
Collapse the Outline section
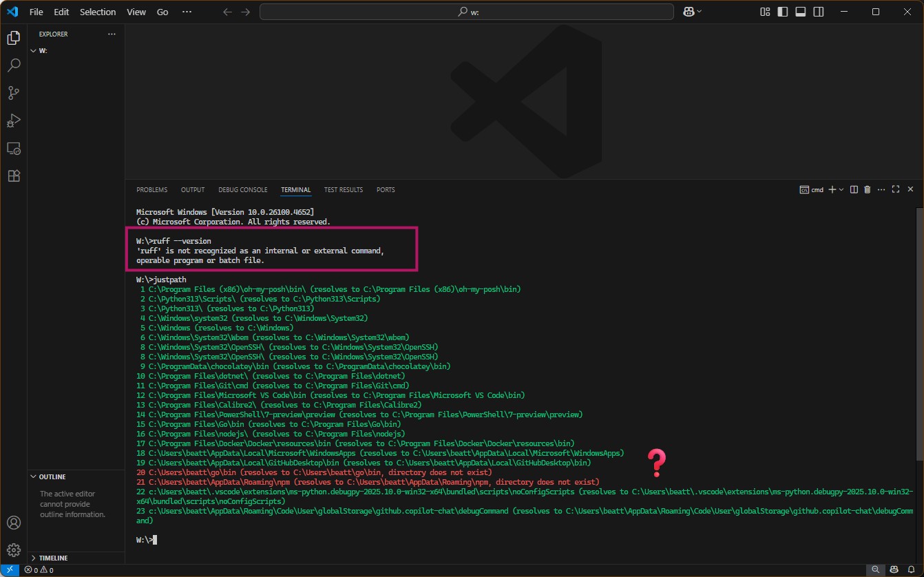(x=52, y=476)
